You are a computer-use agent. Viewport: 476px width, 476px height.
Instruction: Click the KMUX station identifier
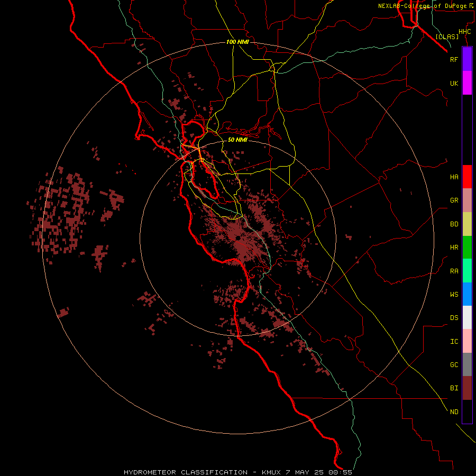pos(272,472)
